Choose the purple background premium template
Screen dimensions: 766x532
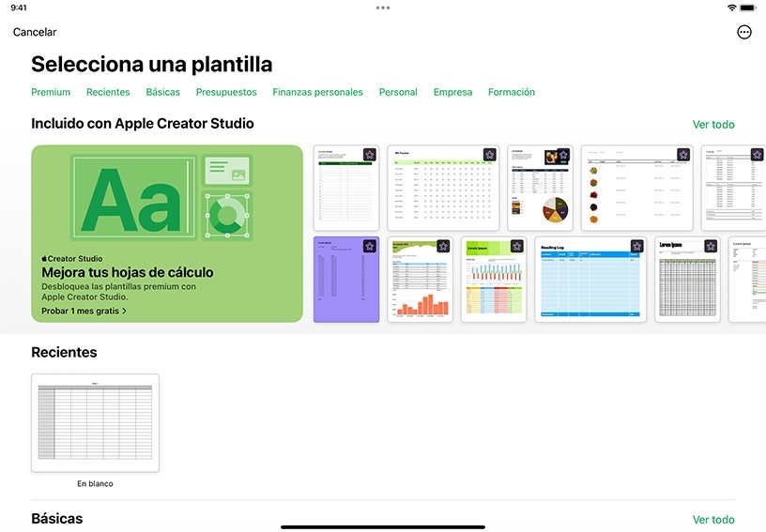(346, 280)
